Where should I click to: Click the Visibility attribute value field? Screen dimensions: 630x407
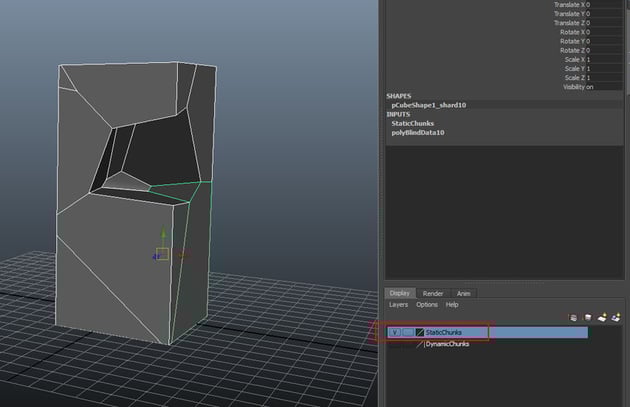pos(604,87)
